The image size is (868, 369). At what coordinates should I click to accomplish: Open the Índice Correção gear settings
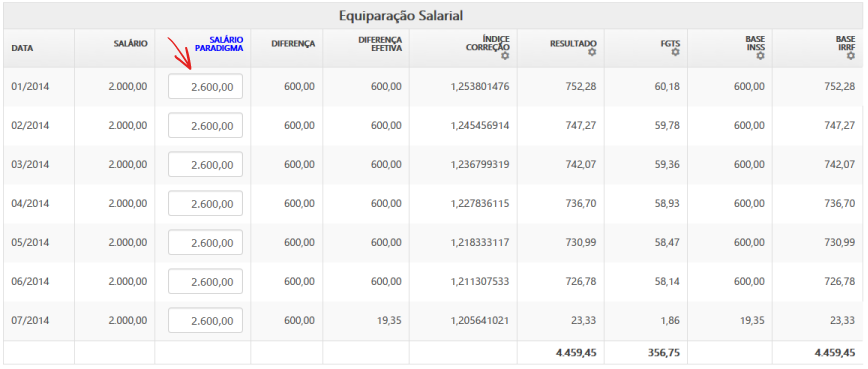coord(504,56)
